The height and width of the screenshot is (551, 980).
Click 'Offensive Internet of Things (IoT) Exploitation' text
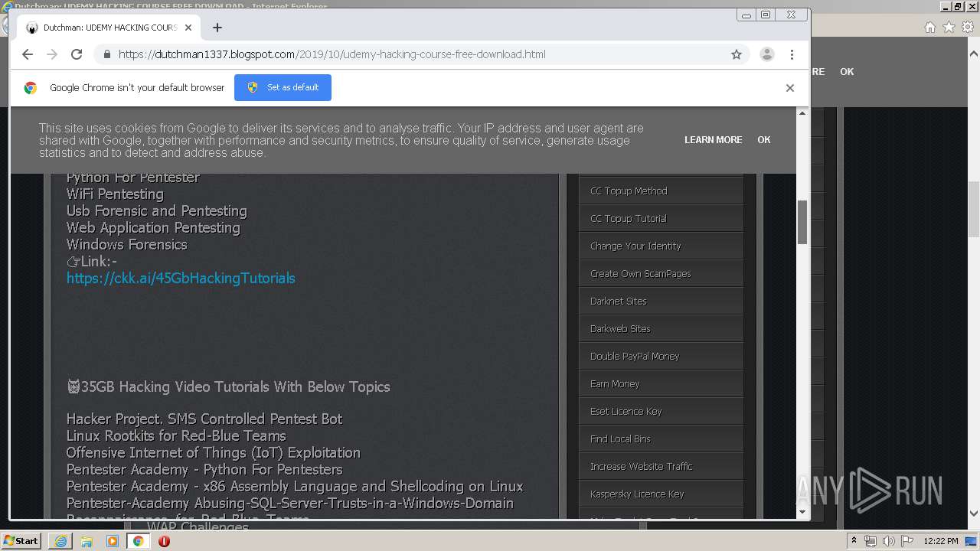click(x=213, y=452)
